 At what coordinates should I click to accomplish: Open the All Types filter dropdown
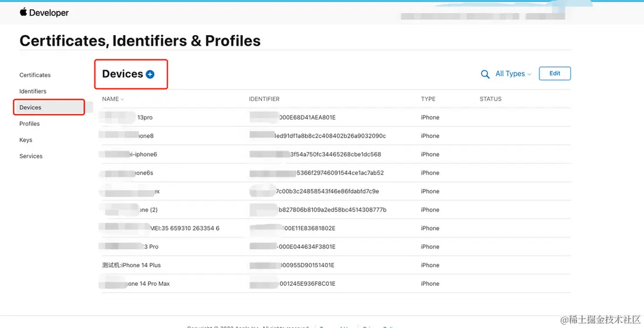coord(513,74)
